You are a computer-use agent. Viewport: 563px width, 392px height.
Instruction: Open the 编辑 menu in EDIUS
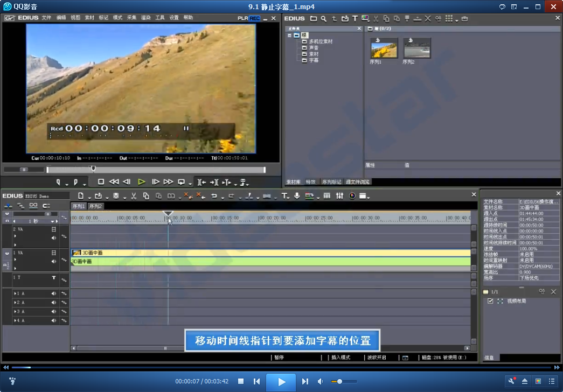(61, 18)
